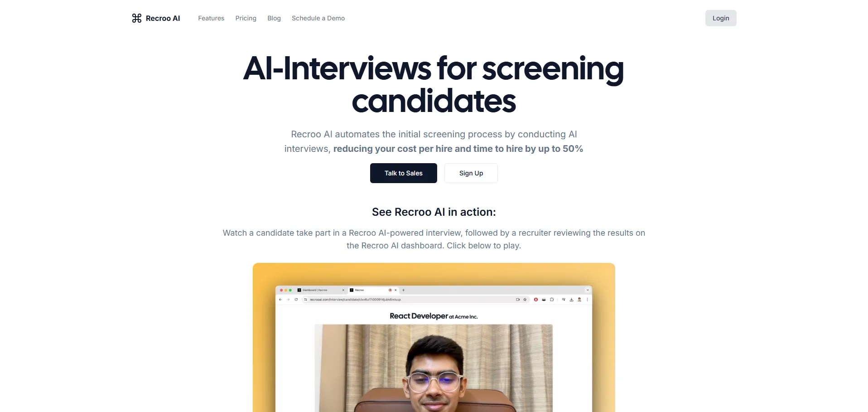Click the extensions puzzle icon in the demo browser
Screen dimensions: 868x412
[x=552, y=300]
